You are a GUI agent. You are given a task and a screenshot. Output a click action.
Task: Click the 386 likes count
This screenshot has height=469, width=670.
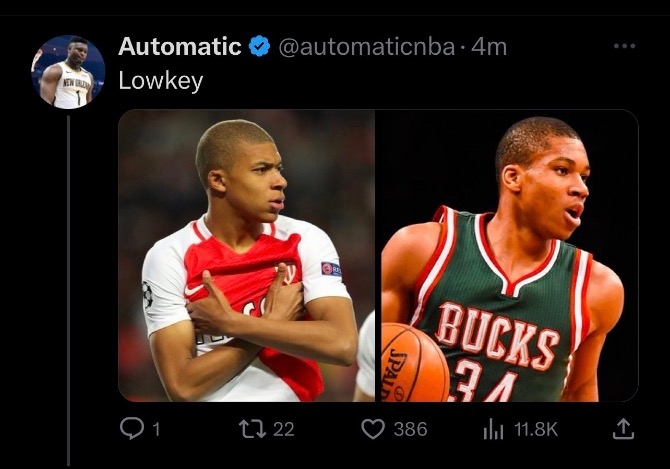tap(410, 429)
